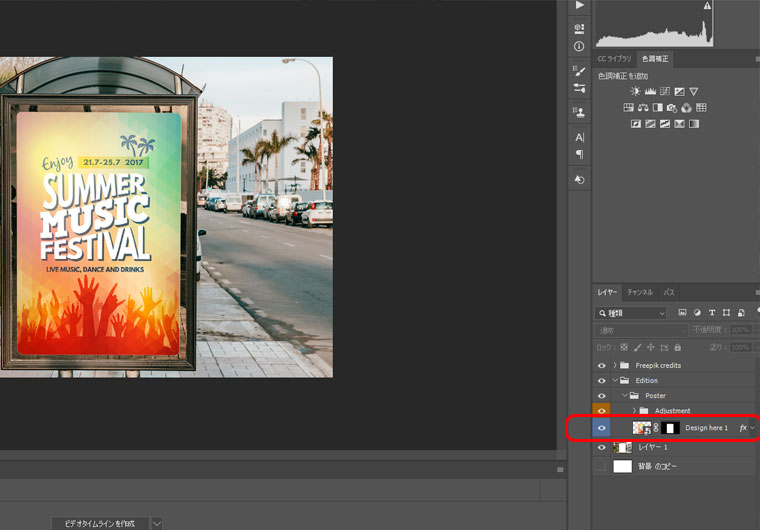
Task: Filter layers by type layers icon
Action: coord(712,313)
